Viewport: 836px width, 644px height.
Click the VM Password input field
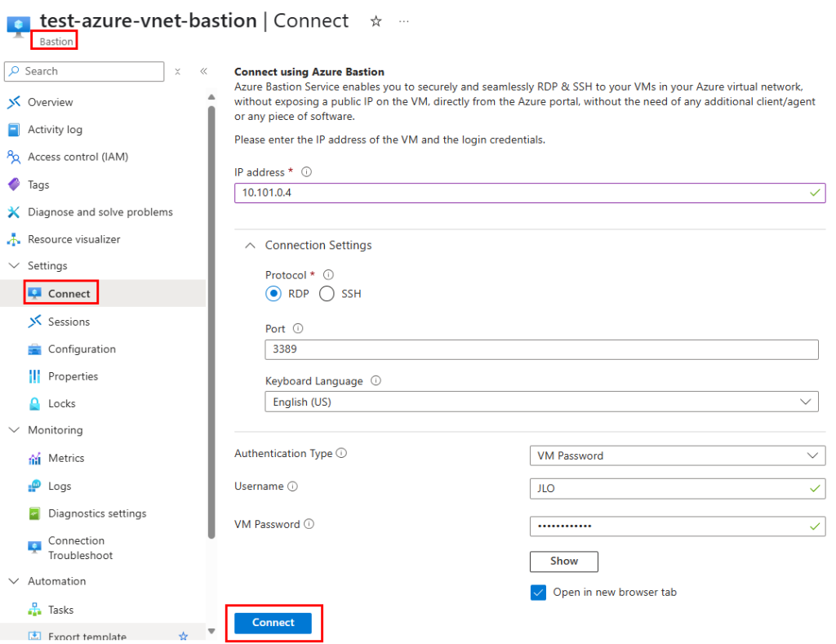677,526
